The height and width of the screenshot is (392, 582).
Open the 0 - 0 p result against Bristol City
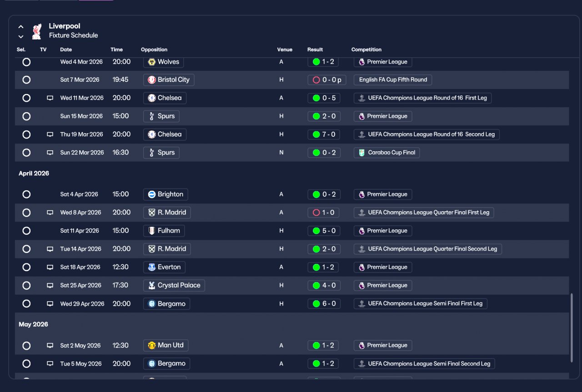[x=327, y=80]
